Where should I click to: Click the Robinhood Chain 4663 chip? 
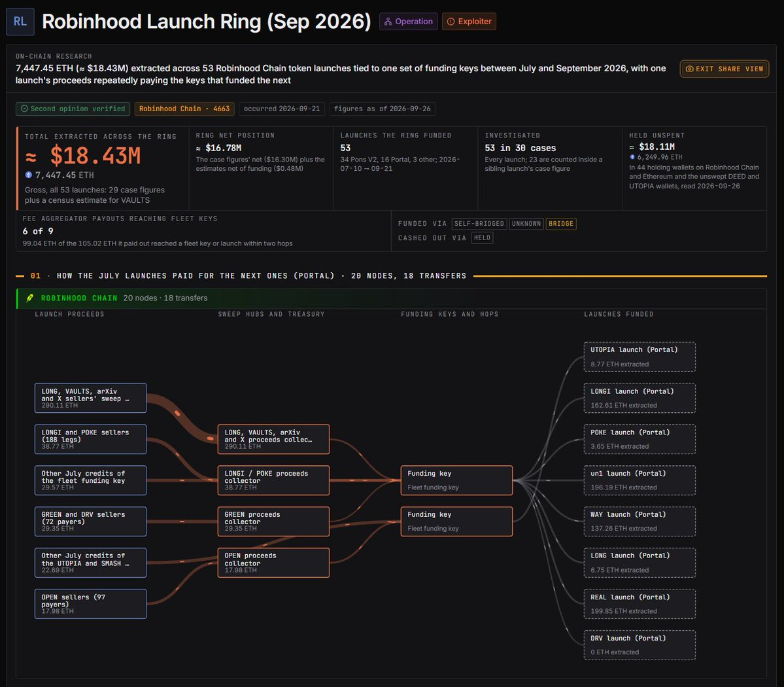pyautogui.click(x=184, y=109)
